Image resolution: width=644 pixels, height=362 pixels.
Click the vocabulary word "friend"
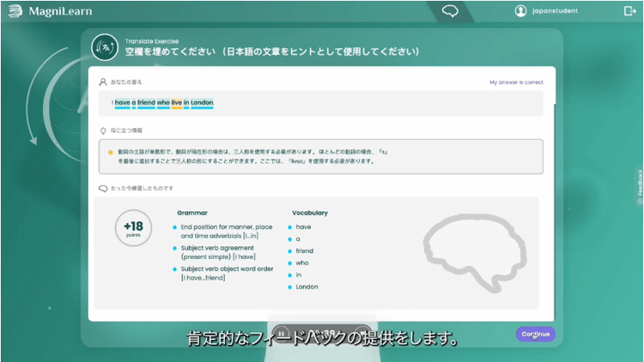click(x=306, y=251)
